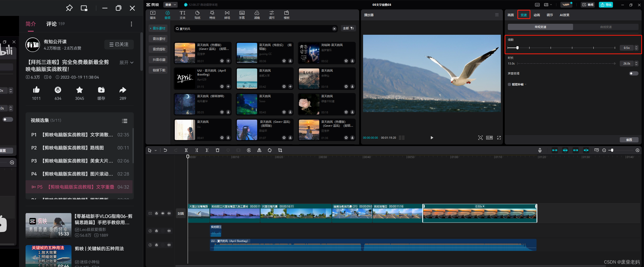Click the undo arrow in timeline toolbar
This screenshot has height=267, width=644.
(165, 150)
